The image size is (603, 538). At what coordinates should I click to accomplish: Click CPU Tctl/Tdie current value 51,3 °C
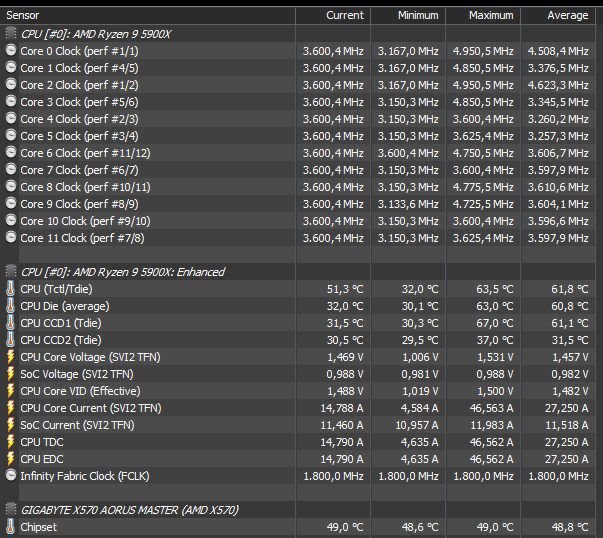345,289
